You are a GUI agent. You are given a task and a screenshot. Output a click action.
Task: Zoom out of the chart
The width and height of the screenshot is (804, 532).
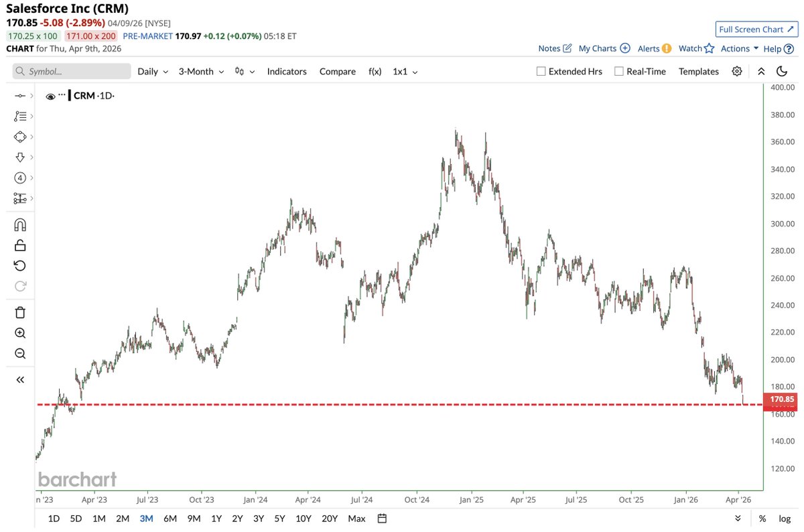19,354
